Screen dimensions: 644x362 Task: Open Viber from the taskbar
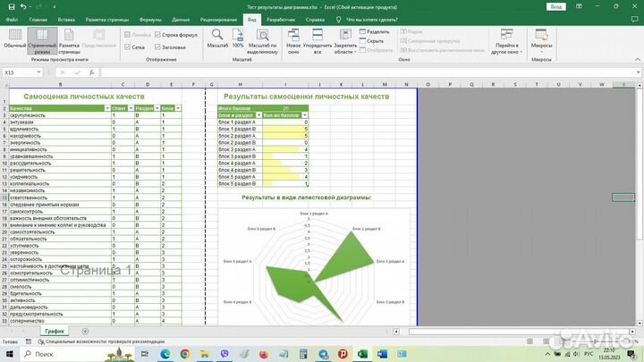tap(225, 354)
